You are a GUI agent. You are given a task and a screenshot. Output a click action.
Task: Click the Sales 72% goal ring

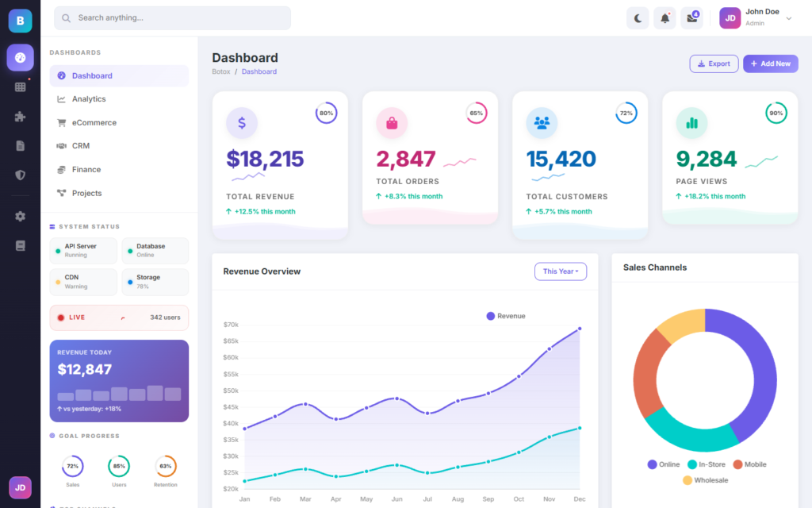72,466
